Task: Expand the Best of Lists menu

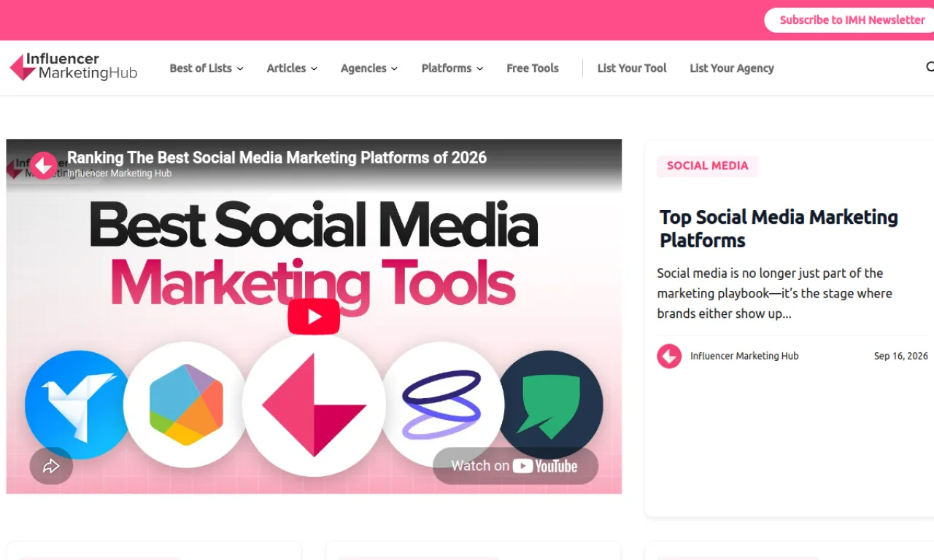Action: click(x=207, y=68)
